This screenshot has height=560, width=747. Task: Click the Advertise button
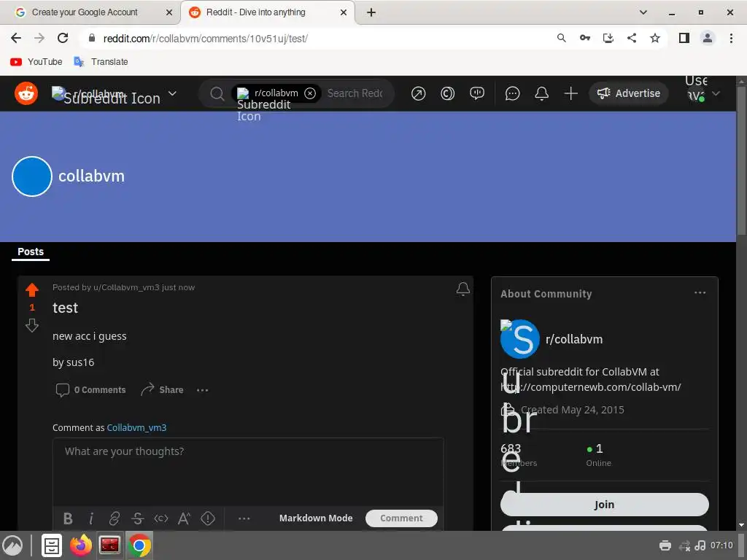tap(629, 93)
